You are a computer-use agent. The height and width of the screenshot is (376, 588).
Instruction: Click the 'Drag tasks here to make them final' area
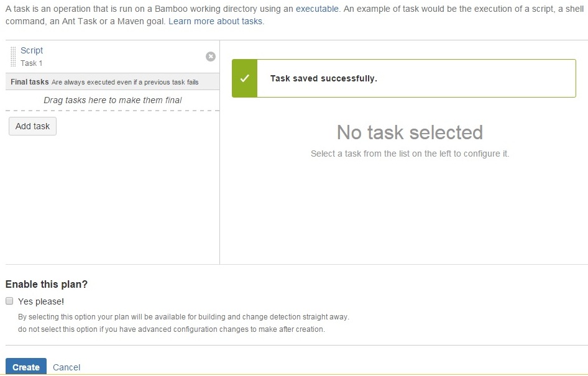tap(113, 100)
